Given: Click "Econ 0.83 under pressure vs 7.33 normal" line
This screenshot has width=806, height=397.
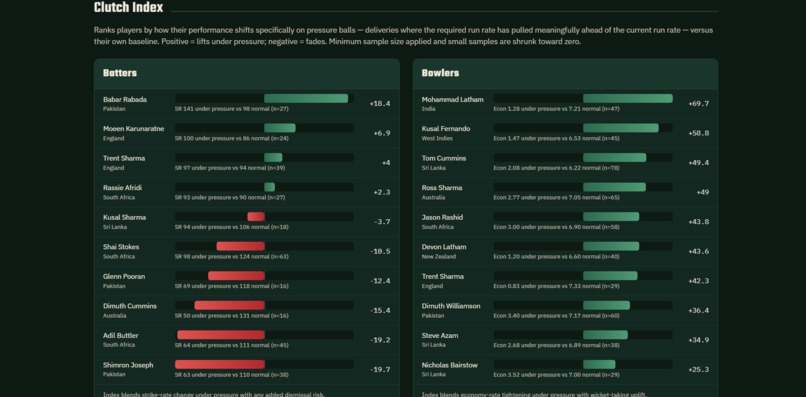Looking at the screenshot, I should coord(556,286).
